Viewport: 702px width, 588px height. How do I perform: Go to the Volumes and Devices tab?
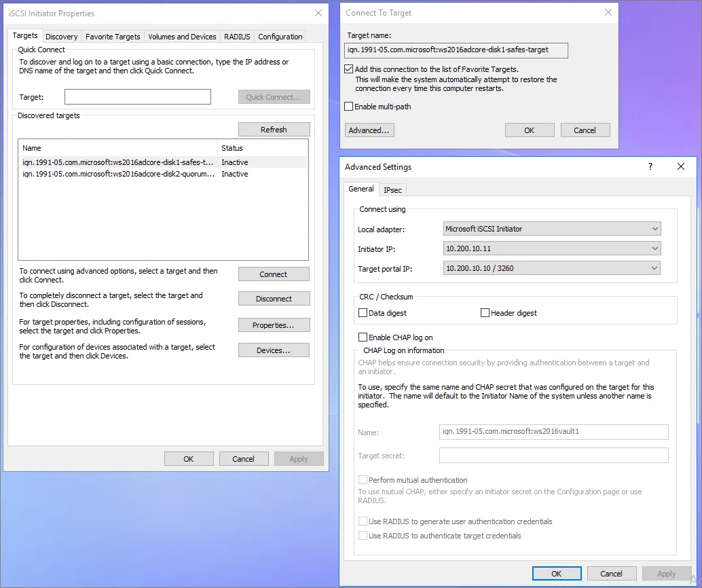click(x=182, y=37)
